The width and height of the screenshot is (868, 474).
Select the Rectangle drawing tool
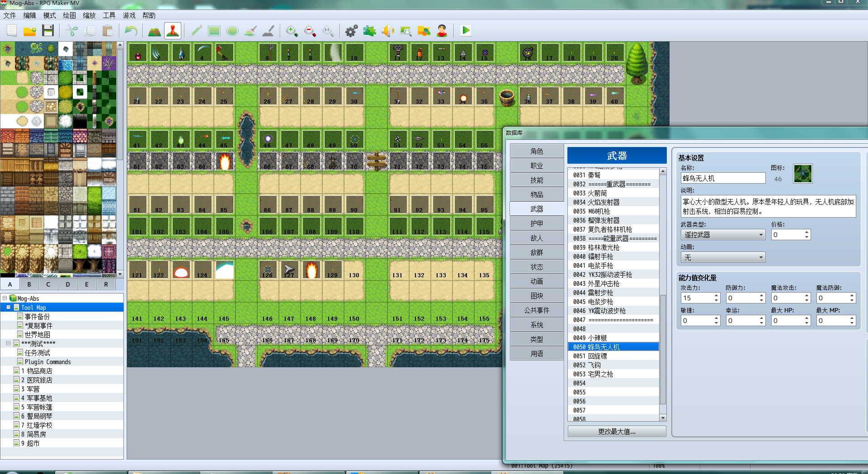214,31
